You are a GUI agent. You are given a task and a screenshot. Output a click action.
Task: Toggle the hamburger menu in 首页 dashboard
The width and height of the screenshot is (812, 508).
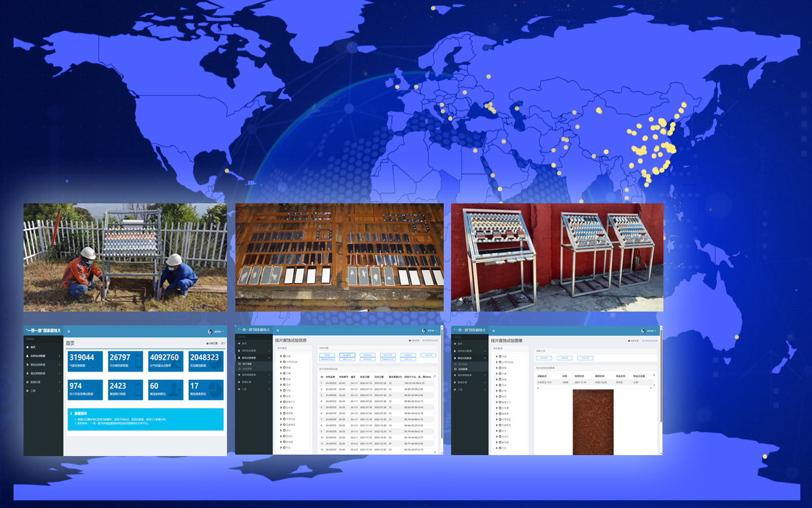click(69, 332)
